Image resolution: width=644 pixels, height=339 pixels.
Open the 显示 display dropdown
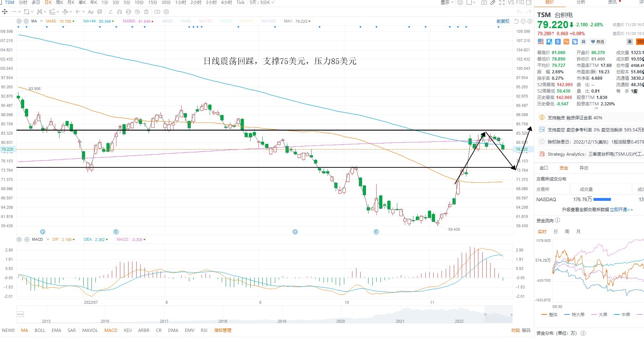pos(447,2)
